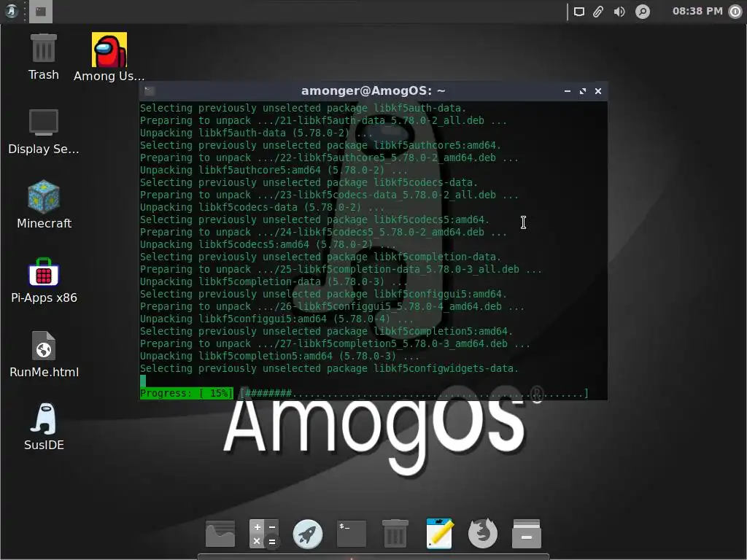Click 'Unpacking libkf5completion5:amd64' line

(x=279, y=356)
